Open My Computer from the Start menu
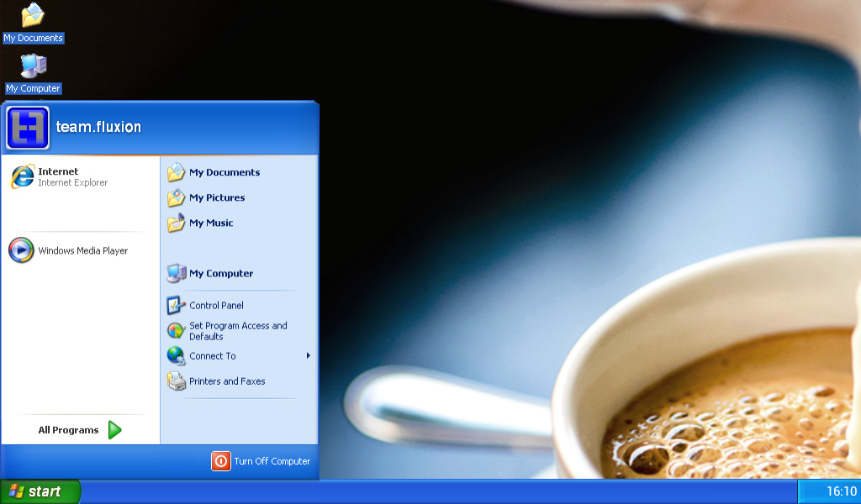Viewport: 861px width, 504px height. (220, 273)
